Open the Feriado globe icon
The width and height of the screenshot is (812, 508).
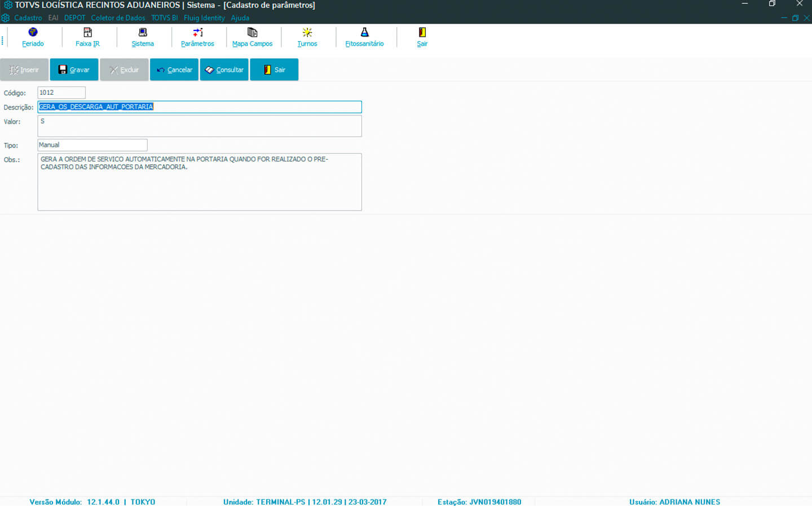tap(33, 33)
